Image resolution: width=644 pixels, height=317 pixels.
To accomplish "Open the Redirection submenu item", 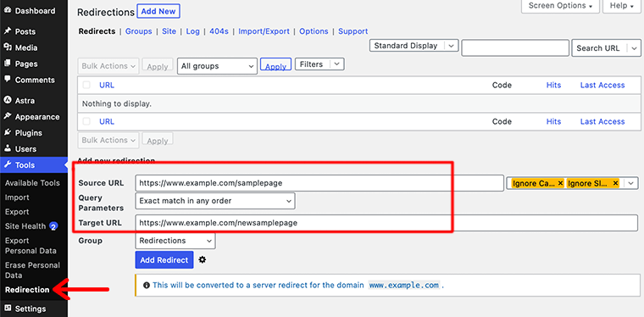I will coord(27,290).
